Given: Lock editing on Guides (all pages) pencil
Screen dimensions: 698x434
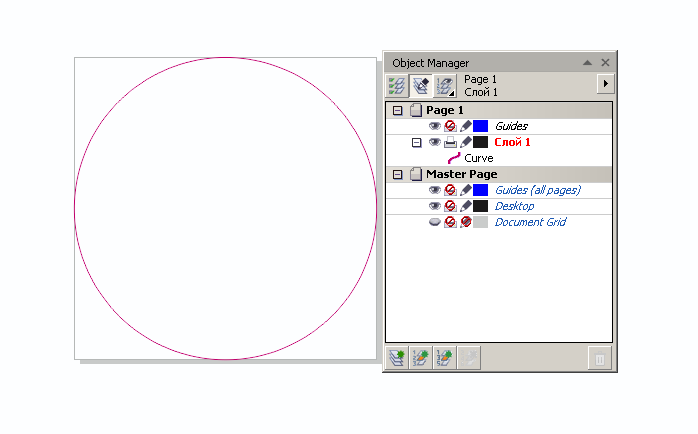Looking at the screenshot, I should [466, 190].
